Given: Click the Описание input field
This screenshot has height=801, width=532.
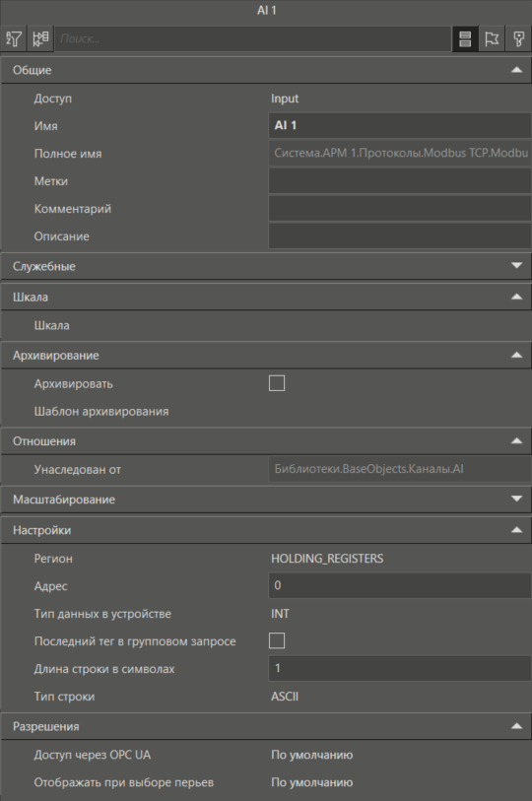Looking at the screenshot, I should pos(400,236).
